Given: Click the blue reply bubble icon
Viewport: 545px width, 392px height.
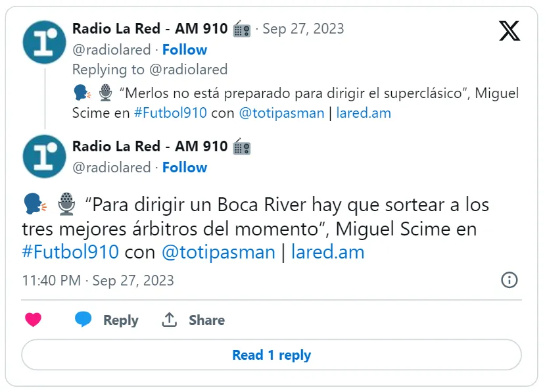Looking at the screenshot, I should click(83, 319).
